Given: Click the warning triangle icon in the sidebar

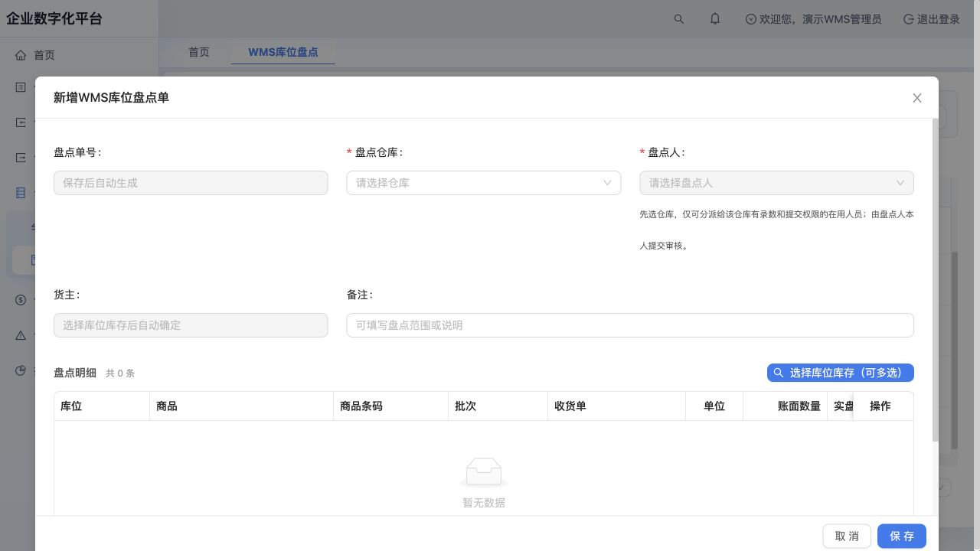Looking at the screenshot, I should pyautogui.click(x=21, y=335).
